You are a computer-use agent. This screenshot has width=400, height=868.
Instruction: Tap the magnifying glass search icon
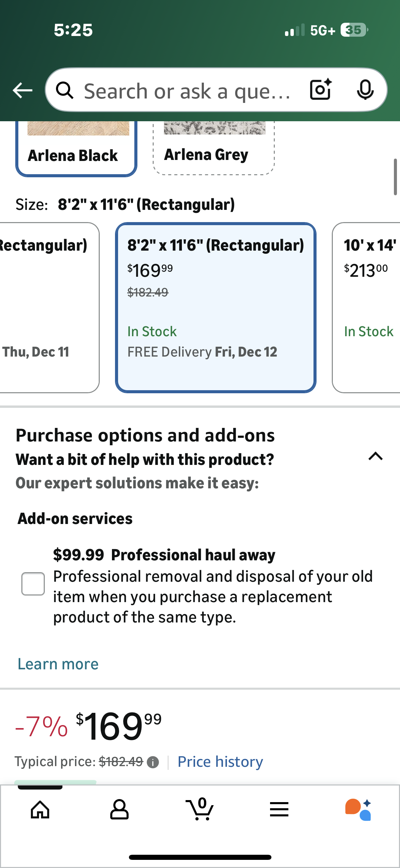[x=64, y=91]
